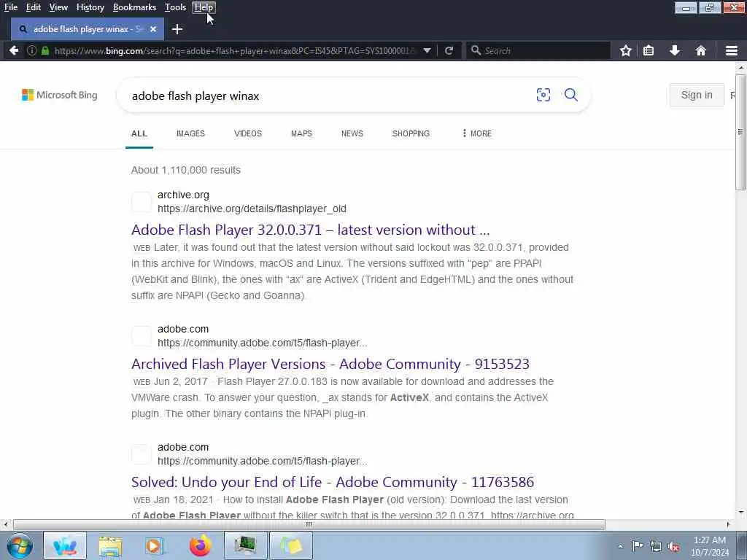Open the Help menu
Viewport: 747px width, 560px height.
[x=204, y=7]
